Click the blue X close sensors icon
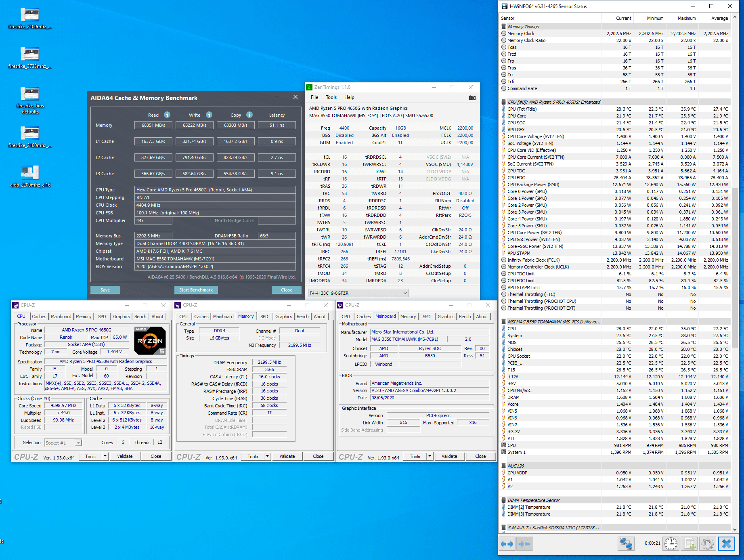 [726, 544]
